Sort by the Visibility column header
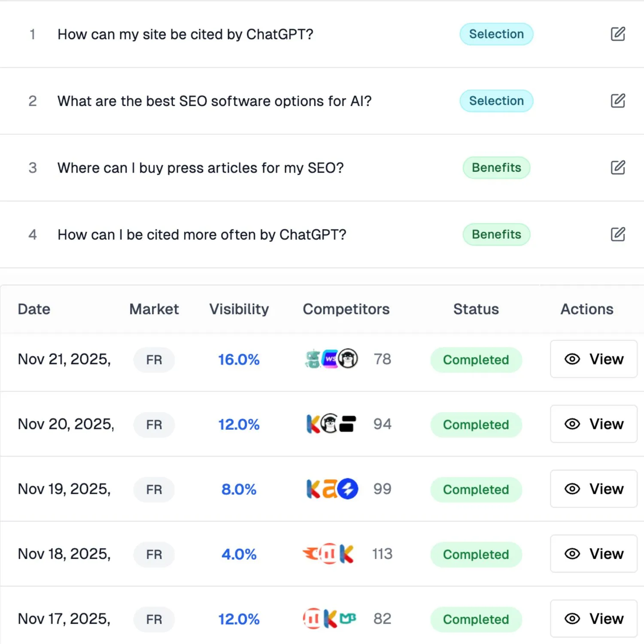 pyautogui.click(x=239, y=309)
